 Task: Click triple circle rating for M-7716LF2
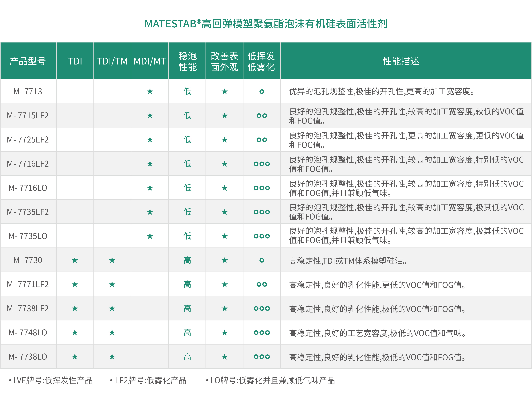262,164
